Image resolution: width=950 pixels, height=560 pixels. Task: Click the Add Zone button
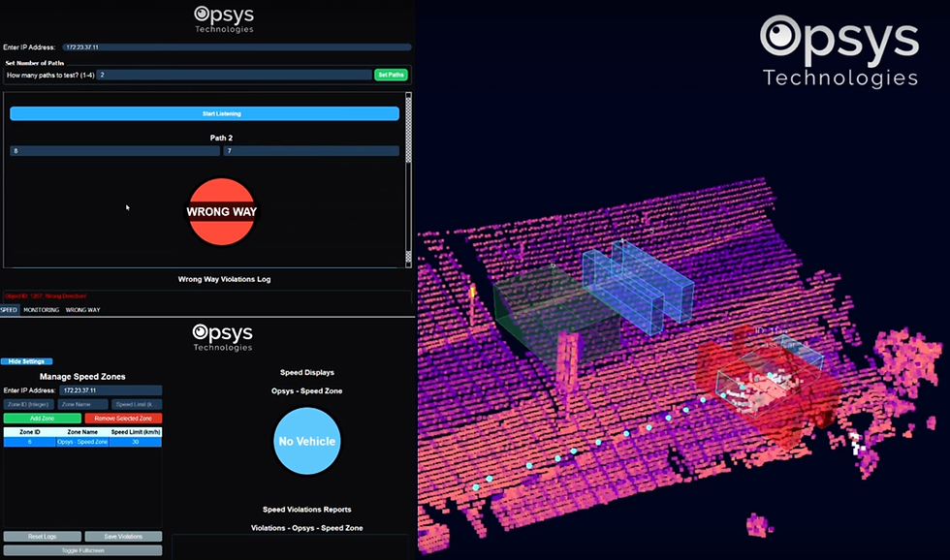(43, 419)
